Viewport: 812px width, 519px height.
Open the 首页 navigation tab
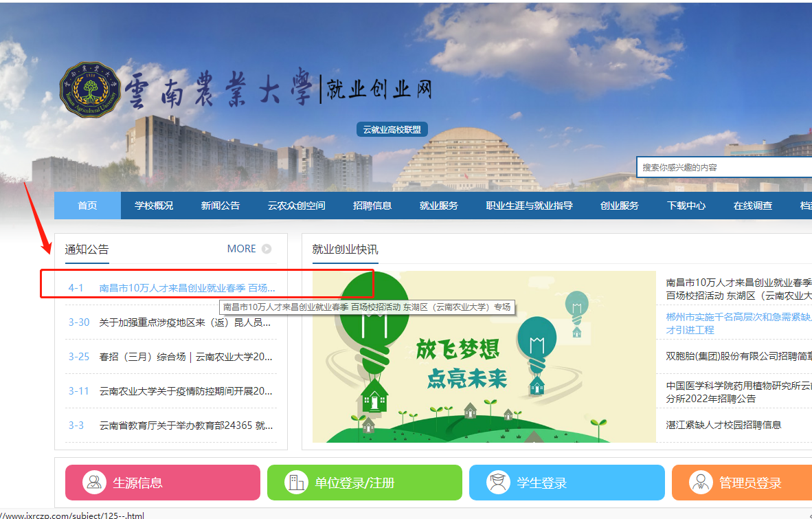tap(87, 206)
